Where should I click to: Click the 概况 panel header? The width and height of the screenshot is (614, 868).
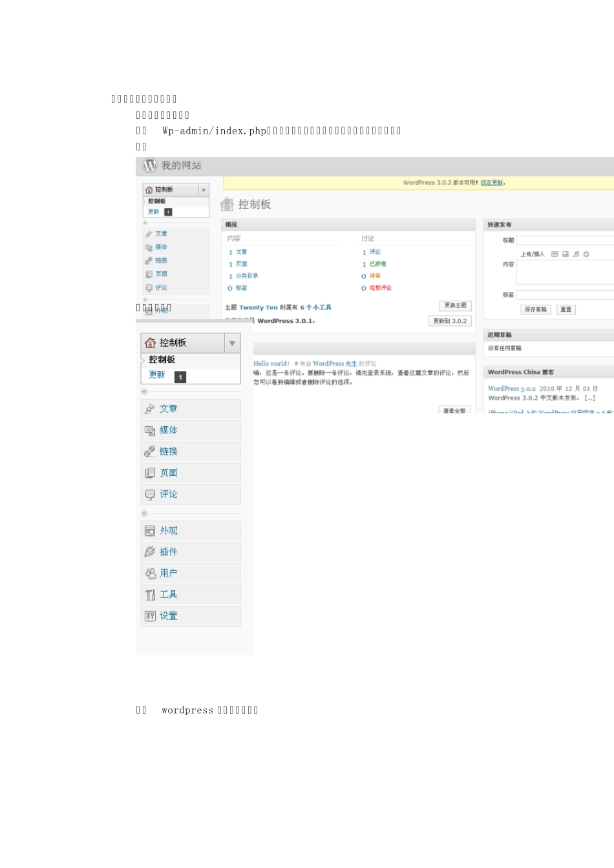[x=349, y=225]
